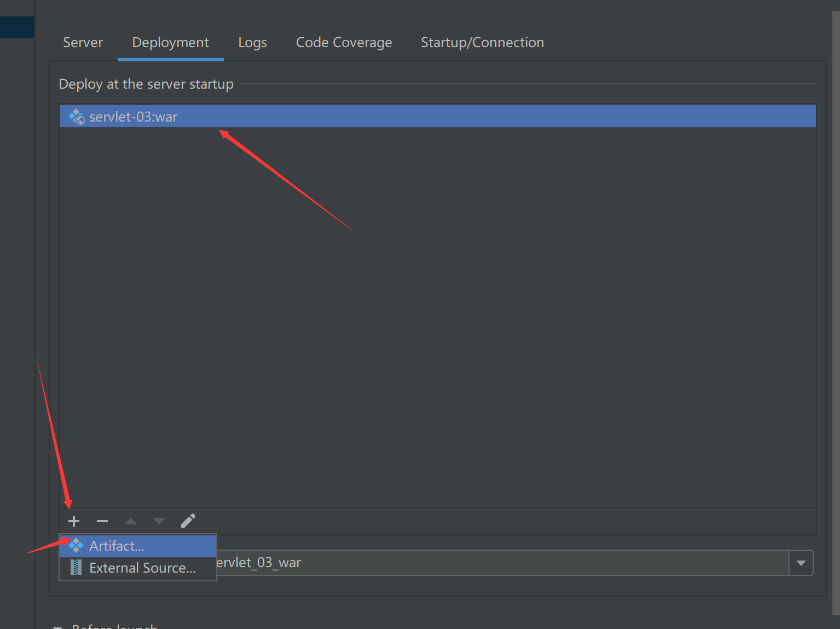Select the servlet-03:war deployment entry

(437, 117)
